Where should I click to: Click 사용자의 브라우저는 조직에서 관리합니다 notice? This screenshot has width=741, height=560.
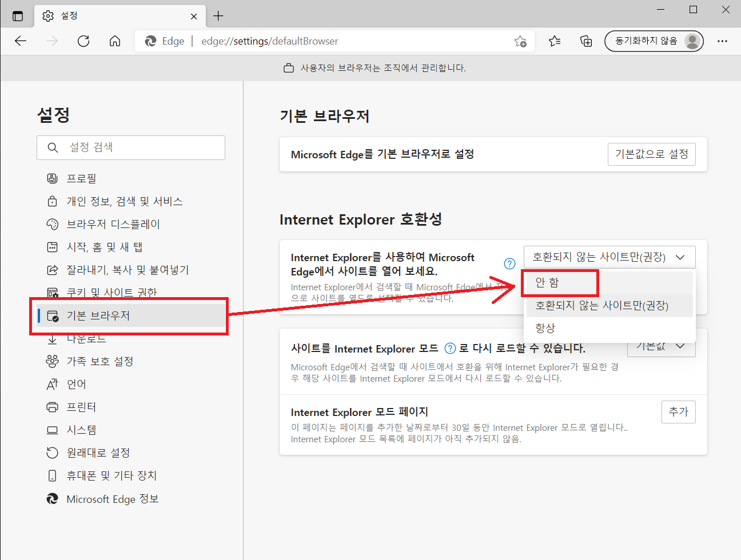tap(383, 68)
